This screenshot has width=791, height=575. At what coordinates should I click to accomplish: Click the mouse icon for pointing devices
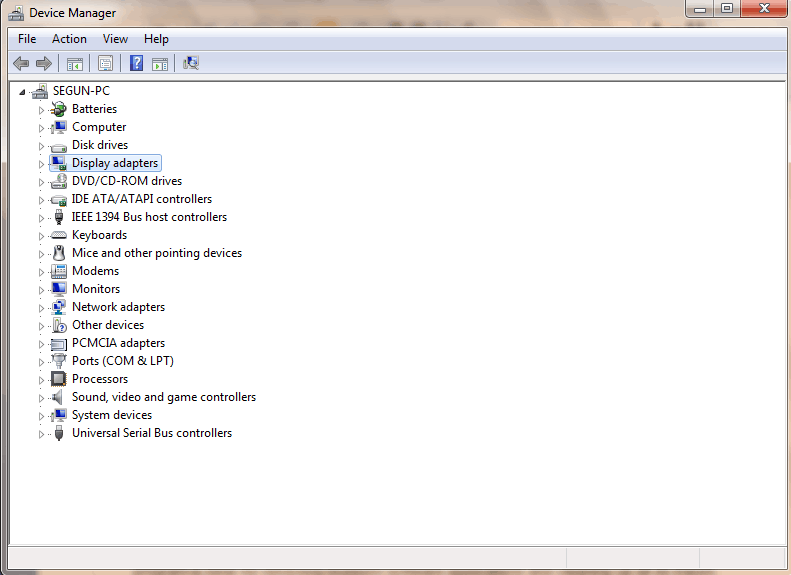(x=59, y=253)
